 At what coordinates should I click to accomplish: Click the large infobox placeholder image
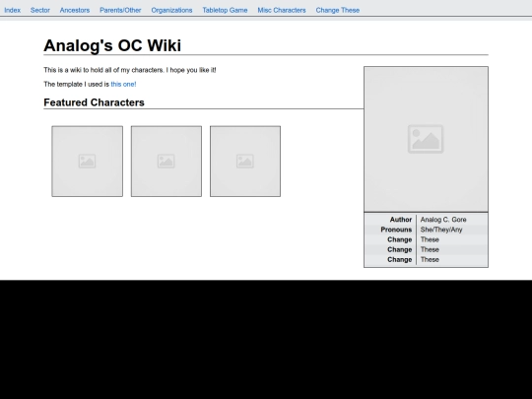pos(427,139)
